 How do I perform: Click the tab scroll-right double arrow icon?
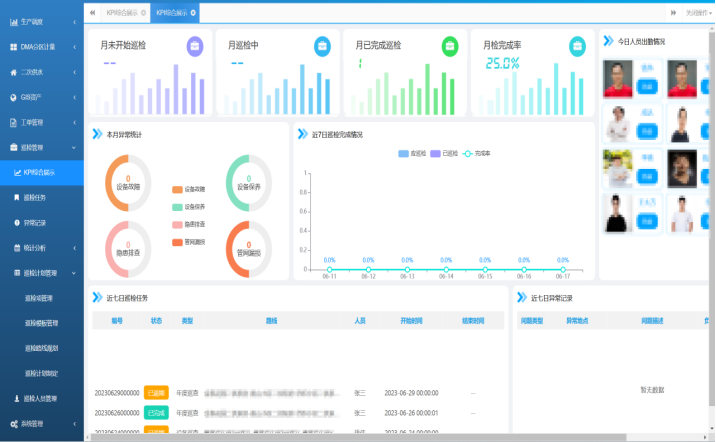coord(676,12)
